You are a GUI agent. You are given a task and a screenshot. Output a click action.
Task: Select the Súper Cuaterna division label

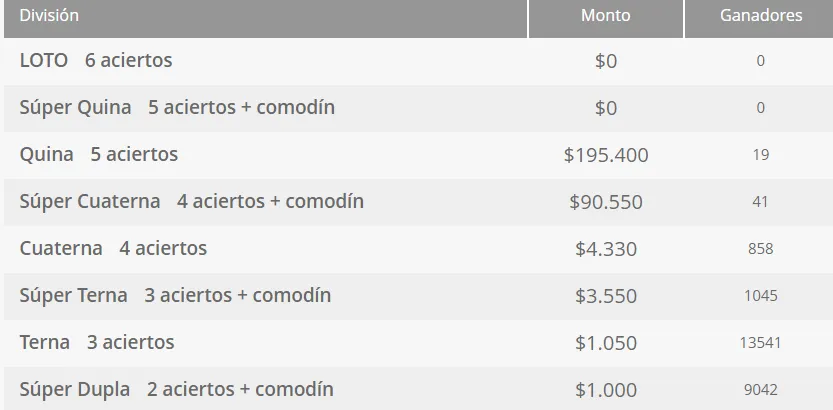pyautogui.click(x=192, y=202)
